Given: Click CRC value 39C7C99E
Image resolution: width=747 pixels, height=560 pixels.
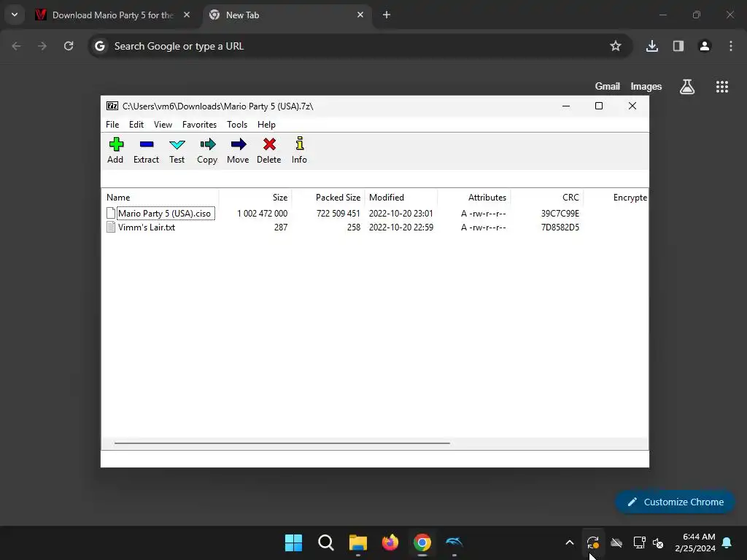Looking at the screenshot, I should click(560, 214).
